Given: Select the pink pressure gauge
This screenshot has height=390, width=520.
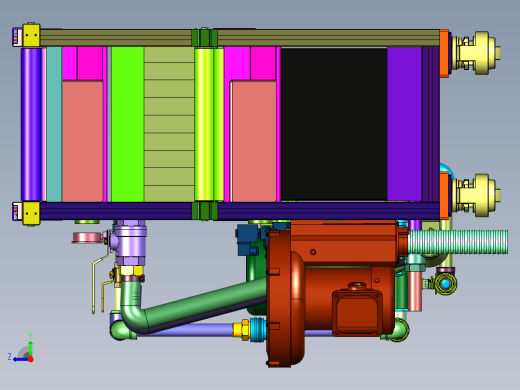Looking at the screenshot, I should point(87,238).
